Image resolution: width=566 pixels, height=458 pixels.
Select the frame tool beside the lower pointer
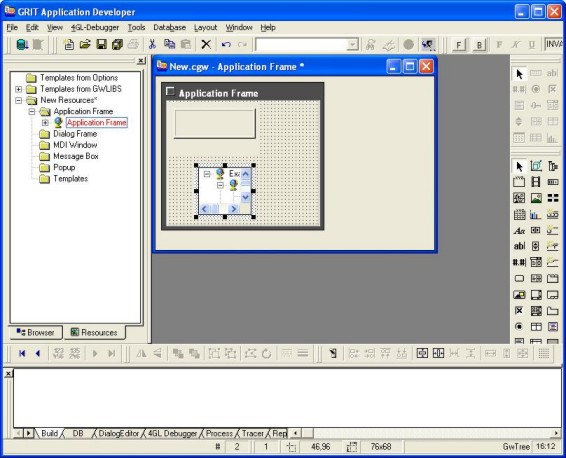click(536, 166)
